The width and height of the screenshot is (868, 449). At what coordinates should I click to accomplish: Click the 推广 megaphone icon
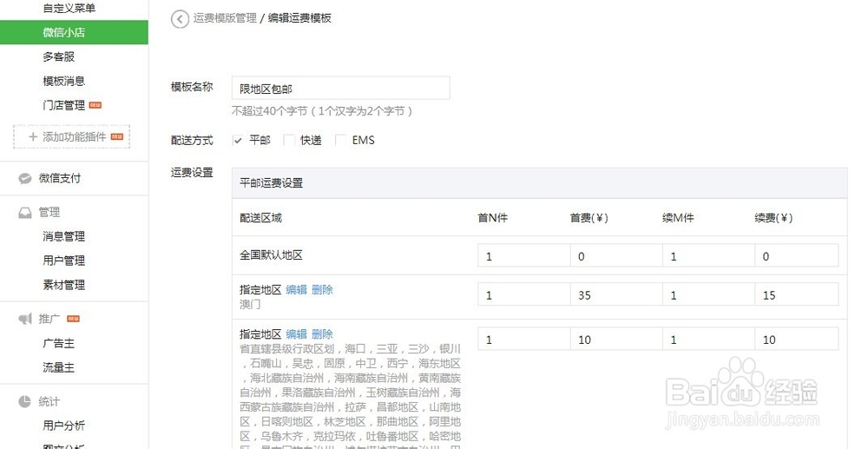tap(25, 319)
